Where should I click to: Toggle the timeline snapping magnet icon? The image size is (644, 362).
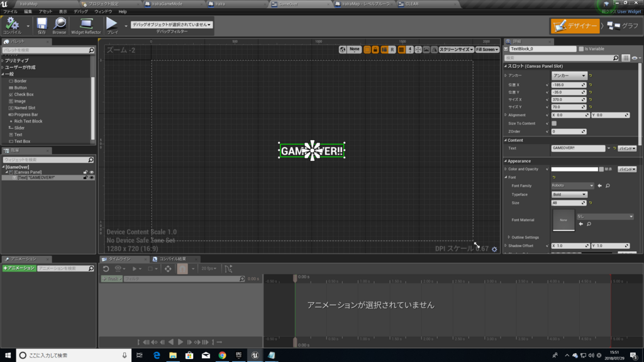[x=182, y=269]
